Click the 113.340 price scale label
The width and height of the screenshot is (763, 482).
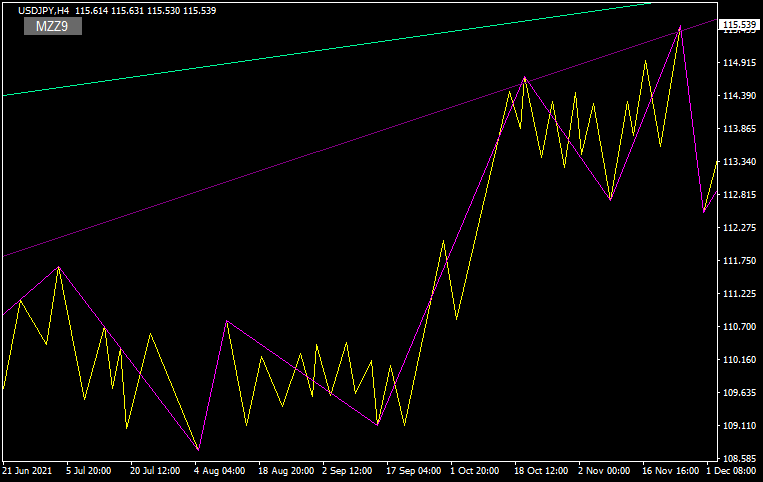point(739,162)
